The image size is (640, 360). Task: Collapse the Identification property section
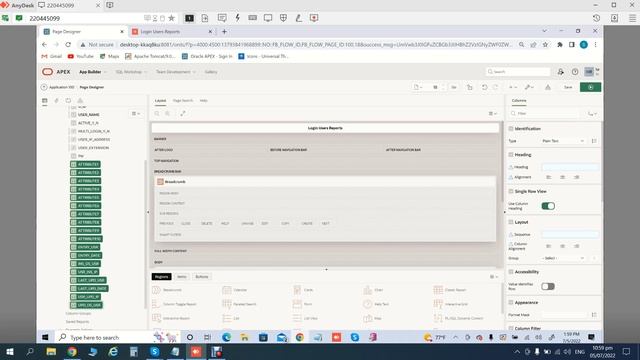tap(511, 129)
